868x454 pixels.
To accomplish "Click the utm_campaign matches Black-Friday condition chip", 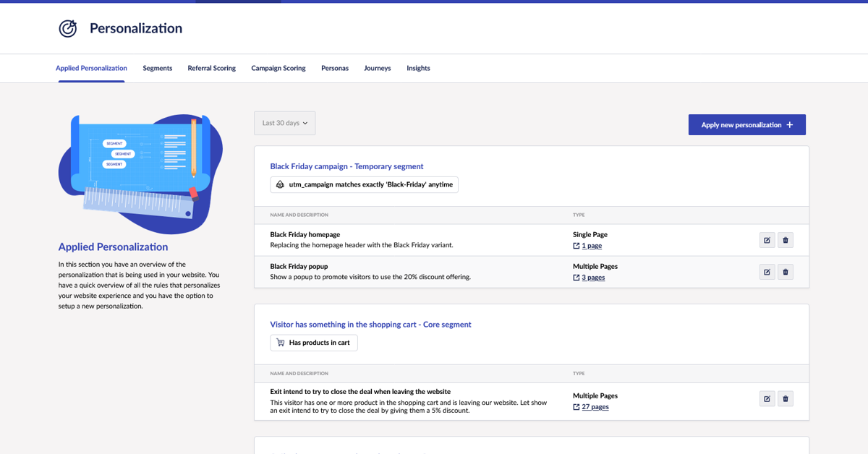I will coord(364,184).
